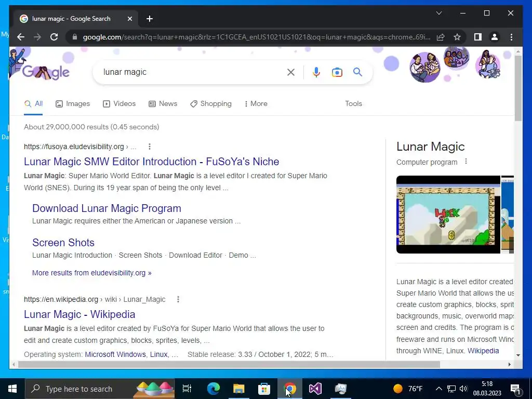Open more options in the knowledge panel
Screen dimensions: 532x399
(466, 162)
